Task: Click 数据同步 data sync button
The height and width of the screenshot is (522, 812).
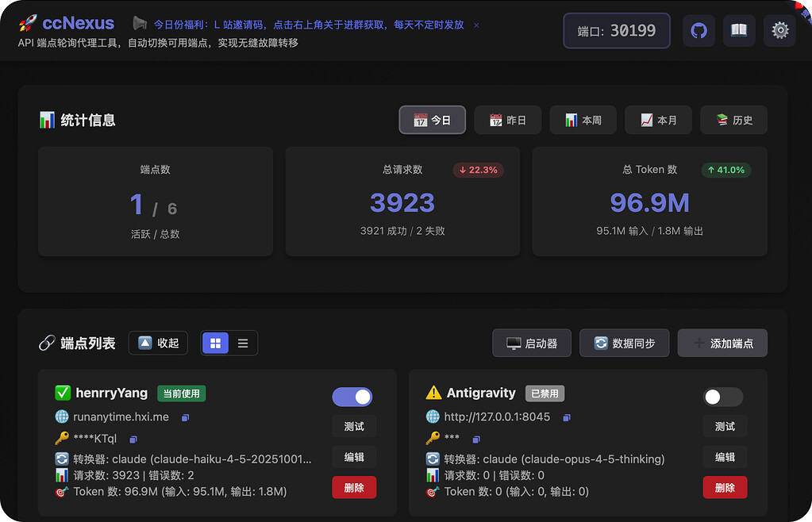Action: [x=625, y=343]
